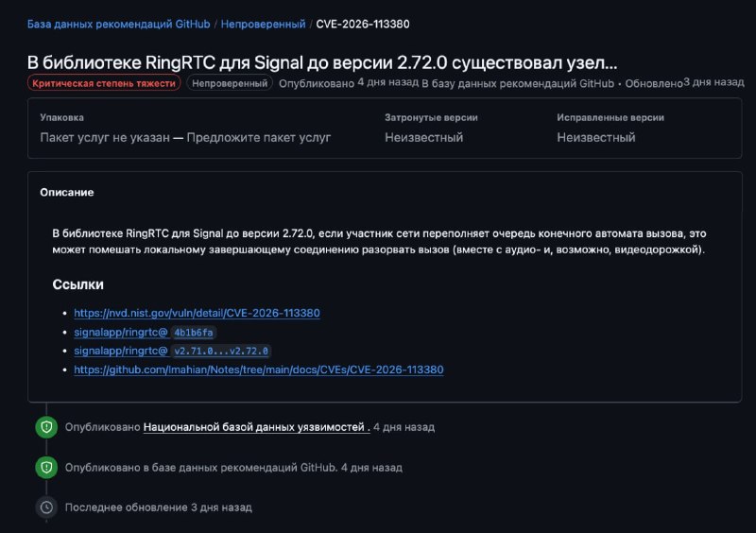Click the CVE-2026-113380 breadcrumb text
This screenshot has width=756, height=533.
pyautogui.click(x=363, y=25)
